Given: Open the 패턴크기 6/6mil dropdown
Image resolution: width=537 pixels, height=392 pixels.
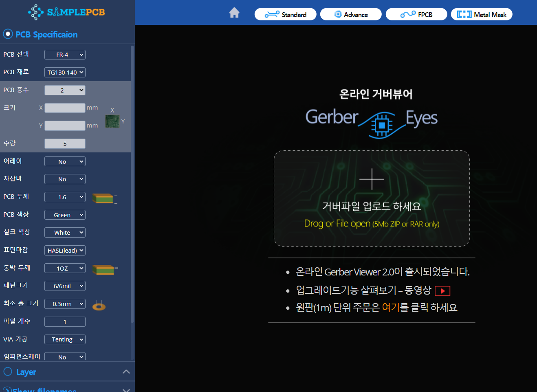Looking at the screenshot, I should tap(65, 286).
